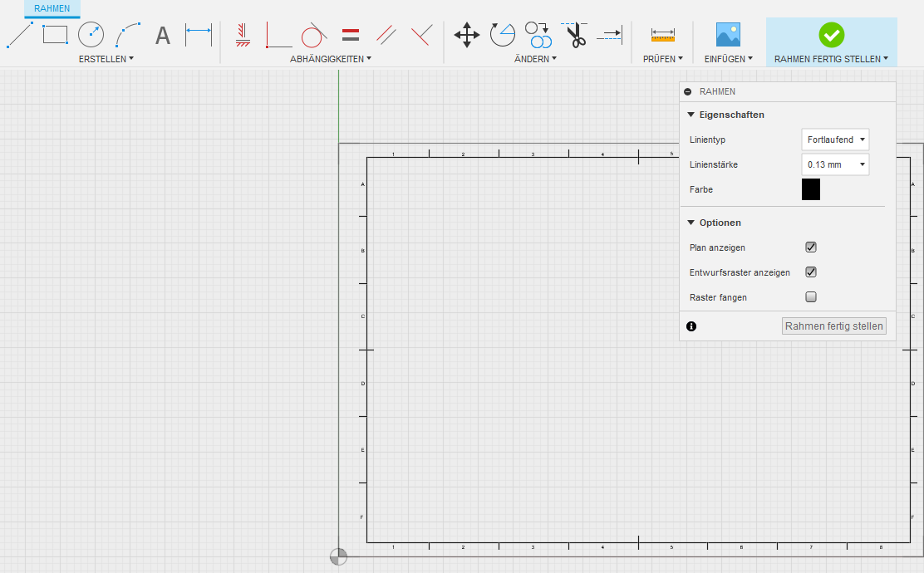Viewport: 924px width, 573px height.
Task: Select the Move tool
Action: coord(467,35)
